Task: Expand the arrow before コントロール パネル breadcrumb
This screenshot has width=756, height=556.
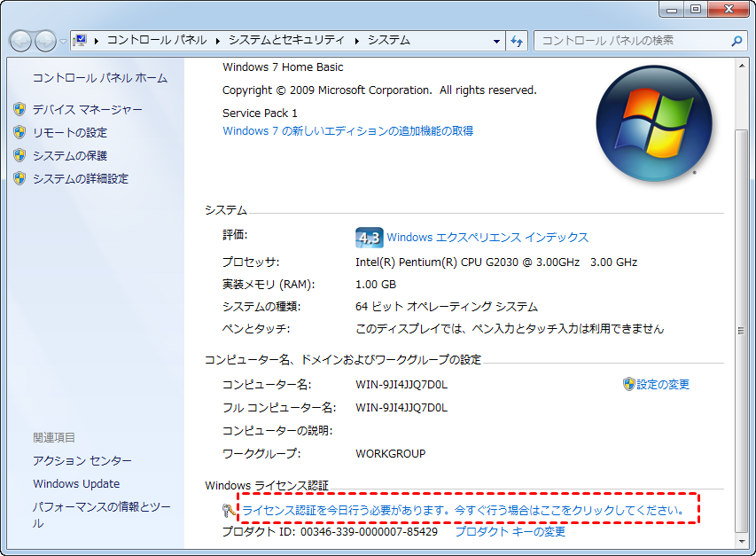Action: [97, 41]
